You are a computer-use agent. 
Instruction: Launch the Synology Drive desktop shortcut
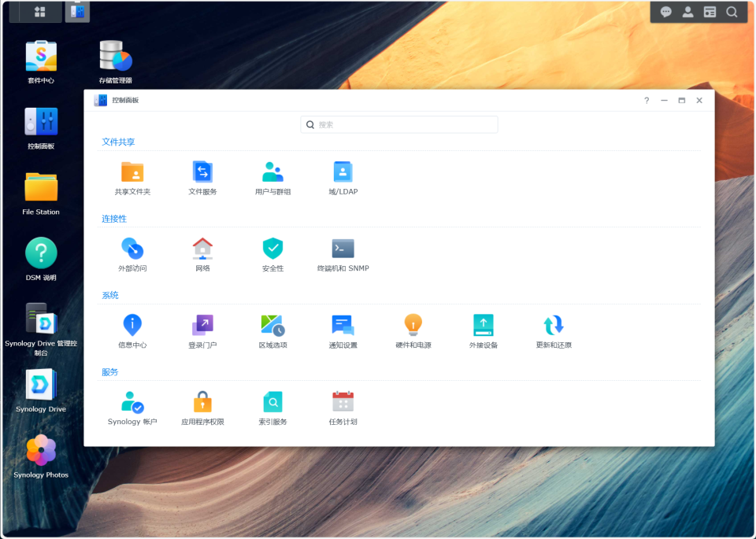point(41,390)
